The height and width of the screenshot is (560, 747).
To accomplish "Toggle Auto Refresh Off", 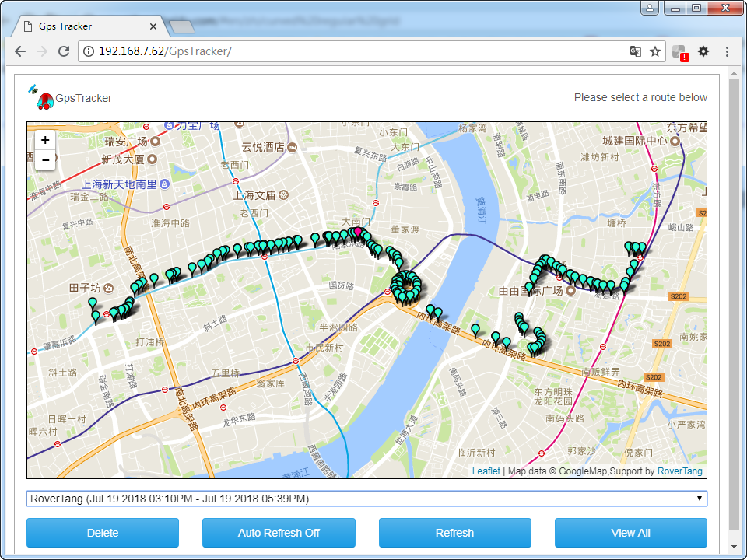I will point(279,533).
